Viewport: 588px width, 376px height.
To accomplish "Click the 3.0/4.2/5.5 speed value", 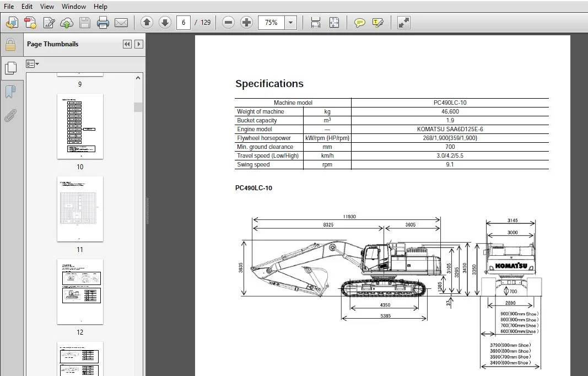I will [x=450, y=155].
